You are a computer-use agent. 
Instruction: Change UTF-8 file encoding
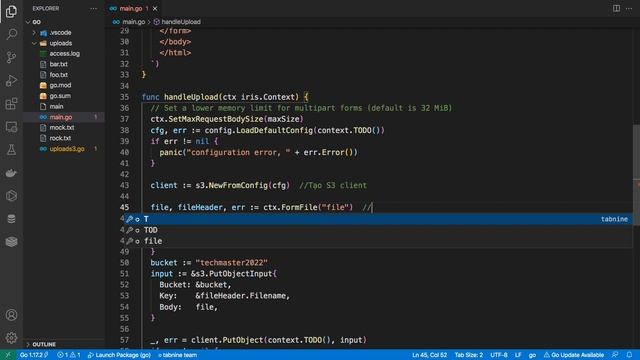[x=499, y=355]
